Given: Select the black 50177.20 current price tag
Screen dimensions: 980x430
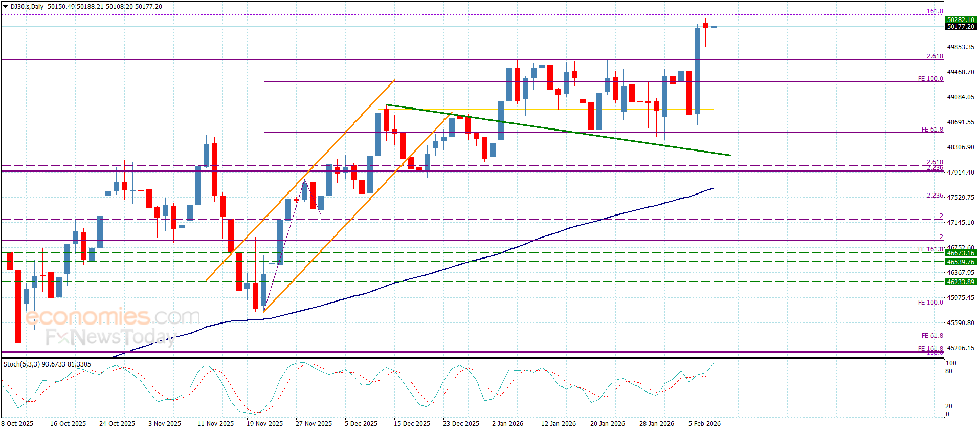Looking at the screenshot, I should pos(961,27).
